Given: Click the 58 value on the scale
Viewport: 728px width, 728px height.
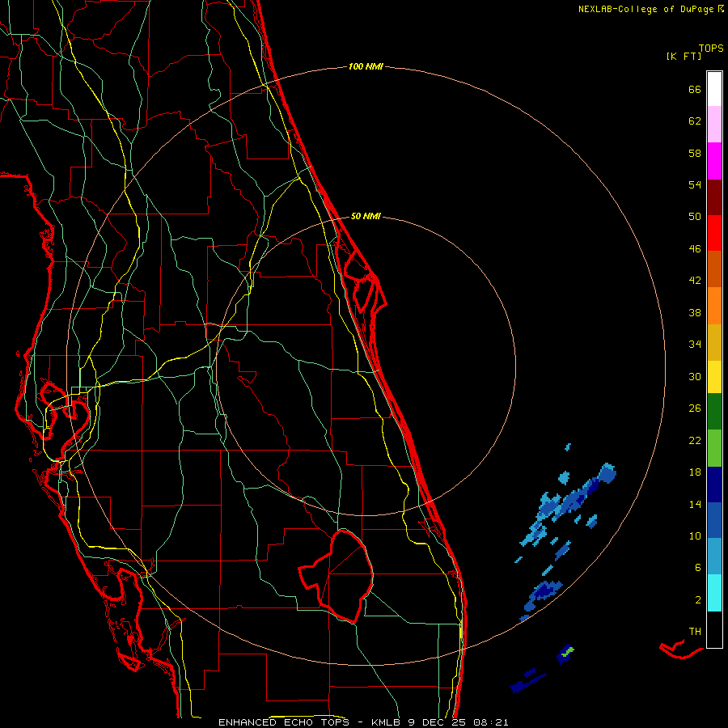Looking at the screenshot, I should (x=695, y=153).
